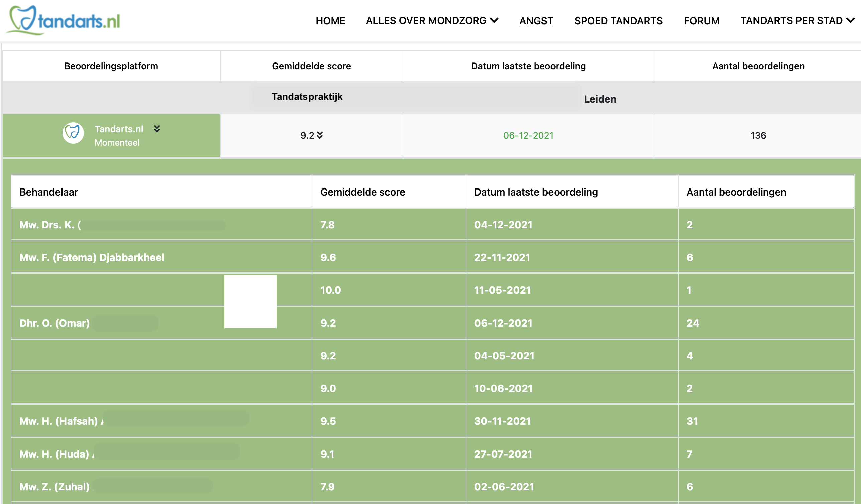Click the date 30-11-2021
The width and height of the screenshot is (861, 504).
point(503,421)
